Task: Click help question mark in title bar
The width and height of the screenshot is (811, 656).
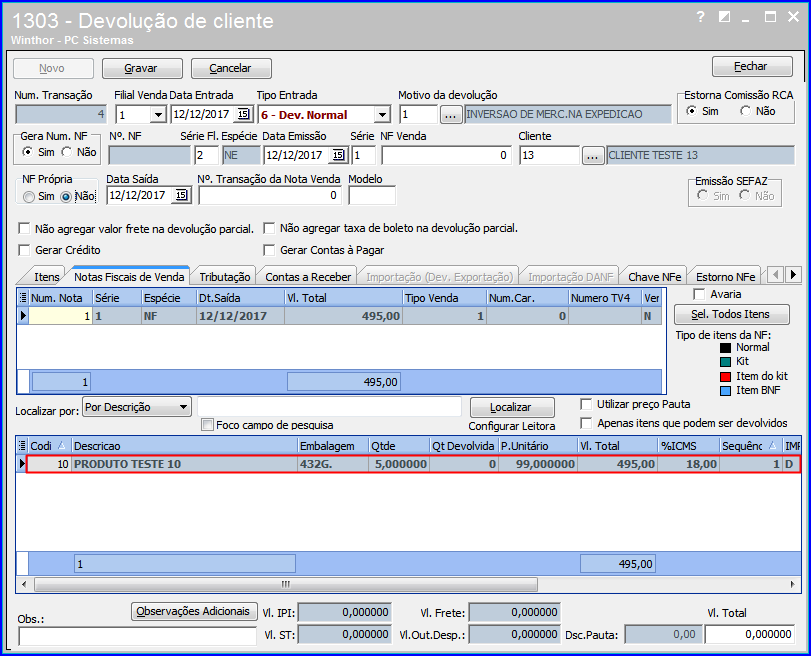Action: [x=700, y=17]
